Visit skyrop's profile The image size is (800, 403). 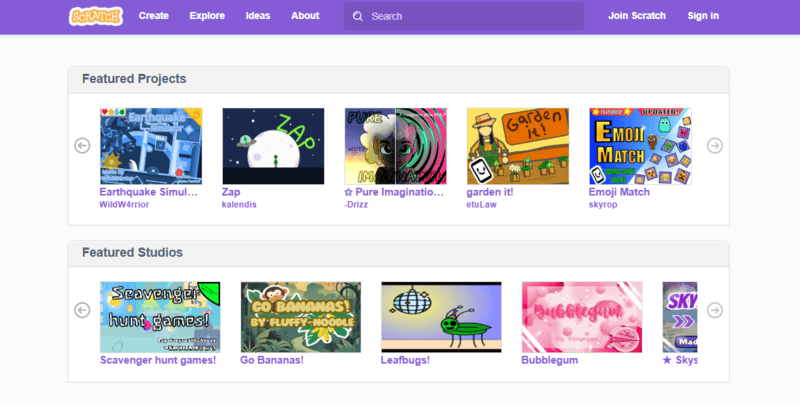point(603,205)
